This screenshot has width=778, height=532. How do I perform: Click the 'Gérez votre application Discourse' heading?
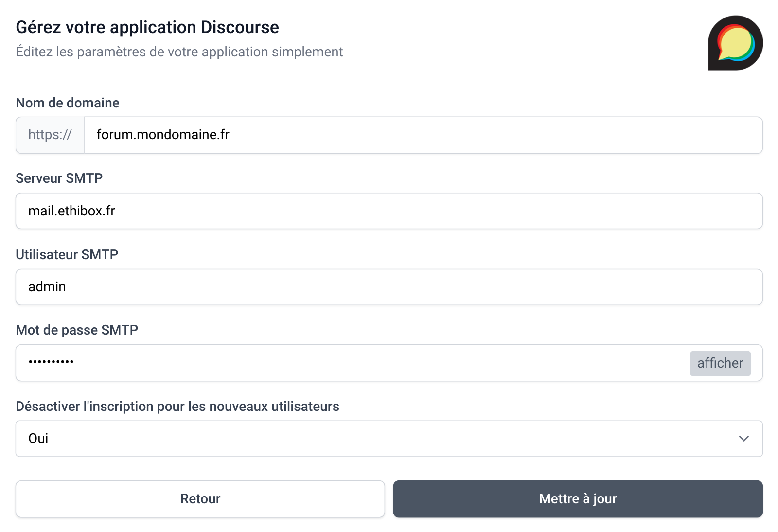(147, 27)
